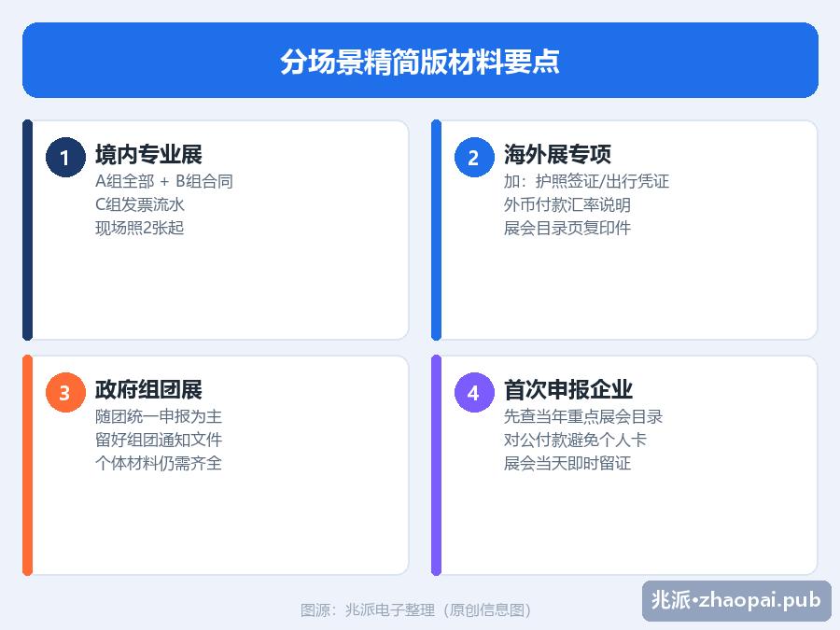Click the line 留好组团通知文件
Screen dimensions: 840x630
[x=158, y=440]
